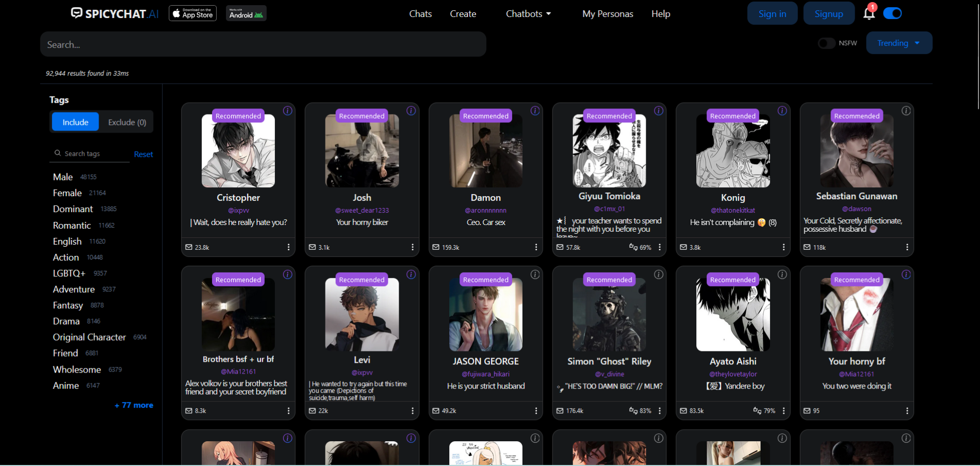Screen dimensions: 980x466
Task: Open the JASON GEORGE character title
Action: tap(486, 361)
